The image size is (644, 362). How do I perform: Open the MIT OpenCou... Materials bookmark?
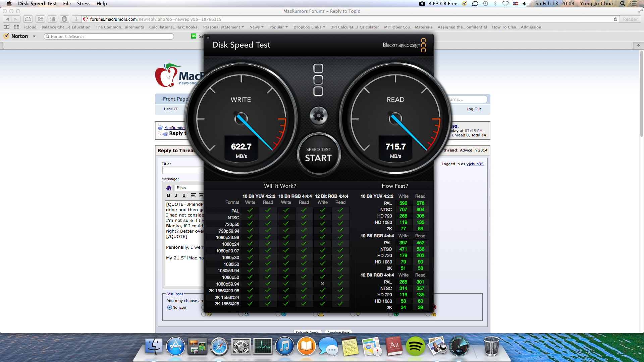(x=408, y=27)
